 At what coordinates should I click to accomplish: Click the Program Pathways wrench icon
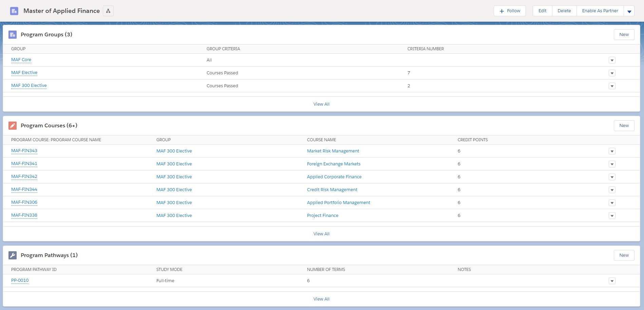pos(13,255)
